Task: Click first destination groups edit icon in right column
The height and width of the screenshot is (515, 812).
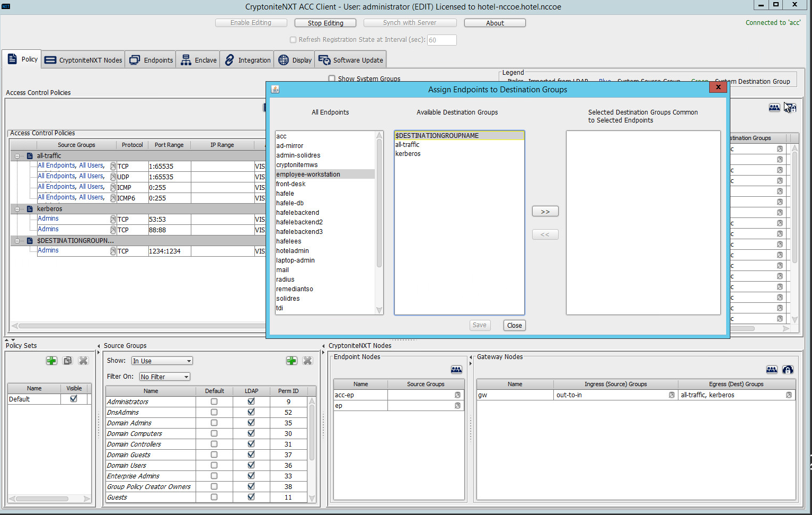Action: [x=780, y=149]
